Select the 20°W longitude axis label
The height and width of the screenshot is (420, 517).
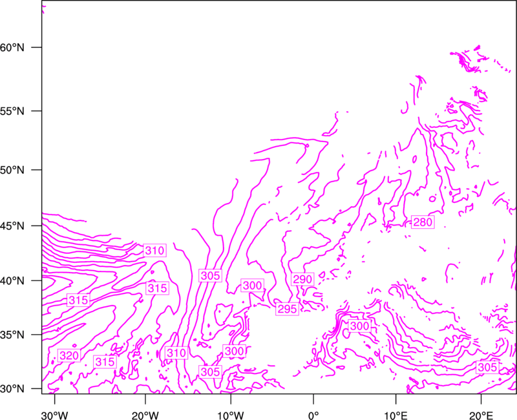coord(145,415)
